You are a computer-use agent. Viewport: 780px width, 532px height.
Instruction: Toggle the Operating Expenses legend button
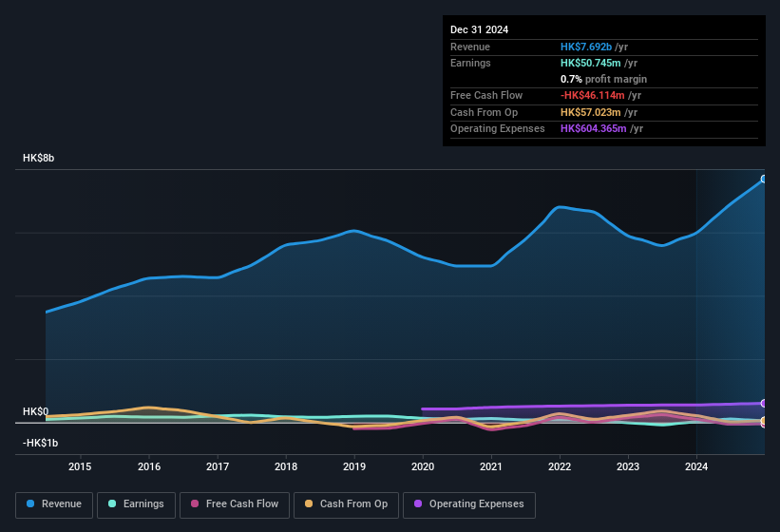pyautogui.click(x=469, y=504)
